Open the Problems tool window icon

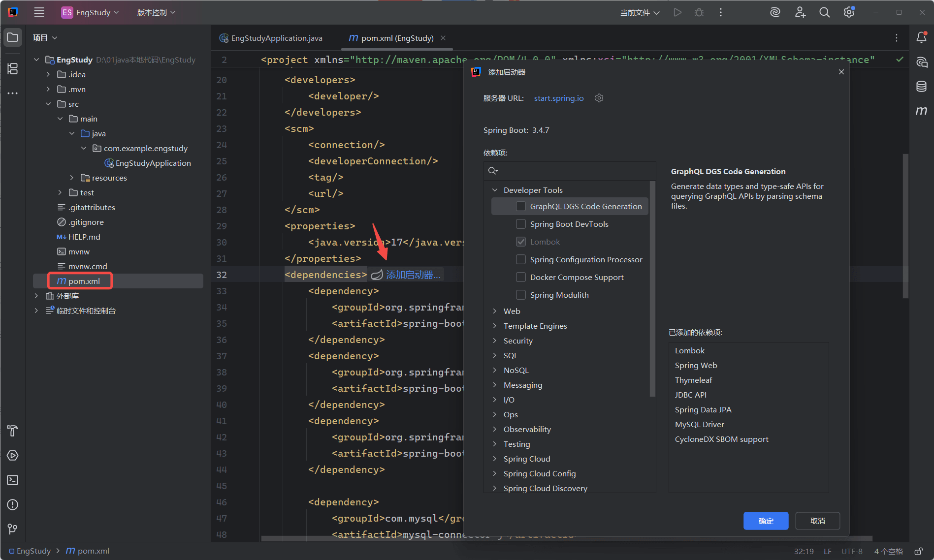[x=13, y=505]
